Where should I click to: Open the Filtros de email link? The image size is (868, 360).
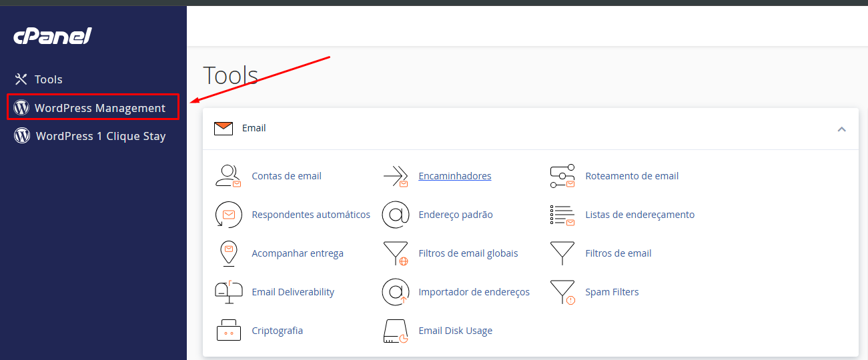(618, 253)
